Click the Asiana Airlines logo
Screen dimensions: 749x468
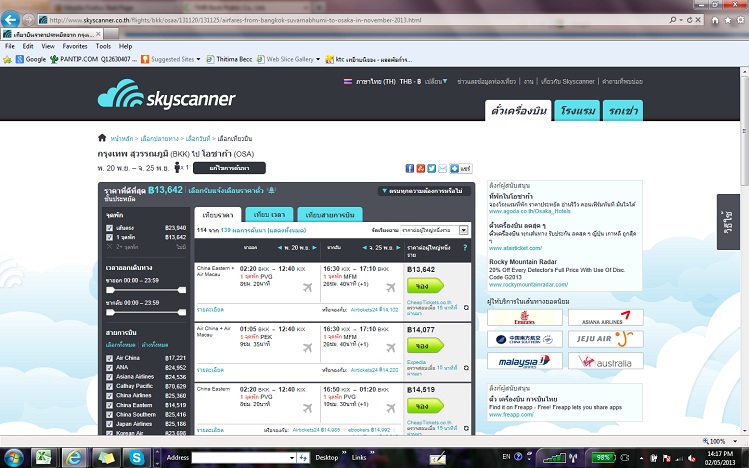(606, 317)
